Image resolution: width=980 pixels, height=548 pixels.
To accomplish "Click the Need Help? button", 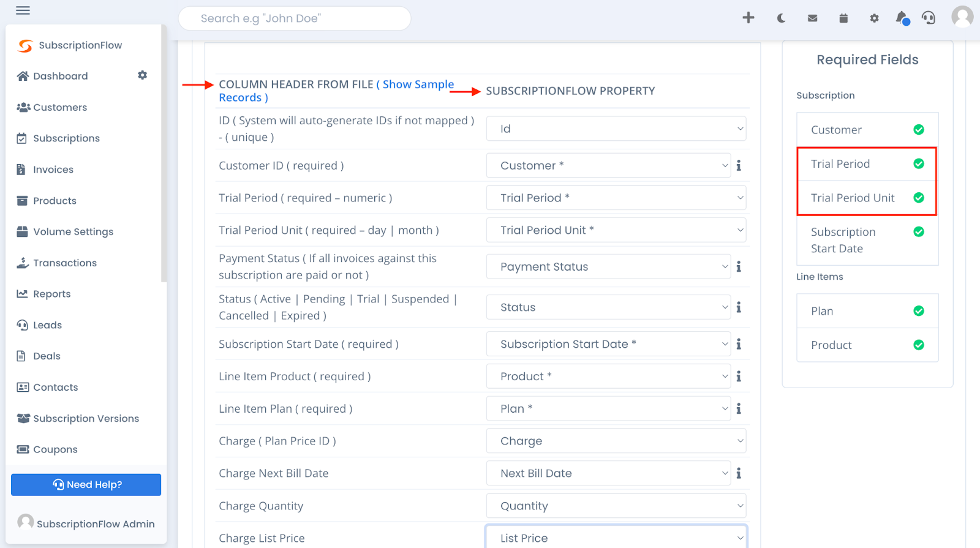I will (x=86, y=484).
